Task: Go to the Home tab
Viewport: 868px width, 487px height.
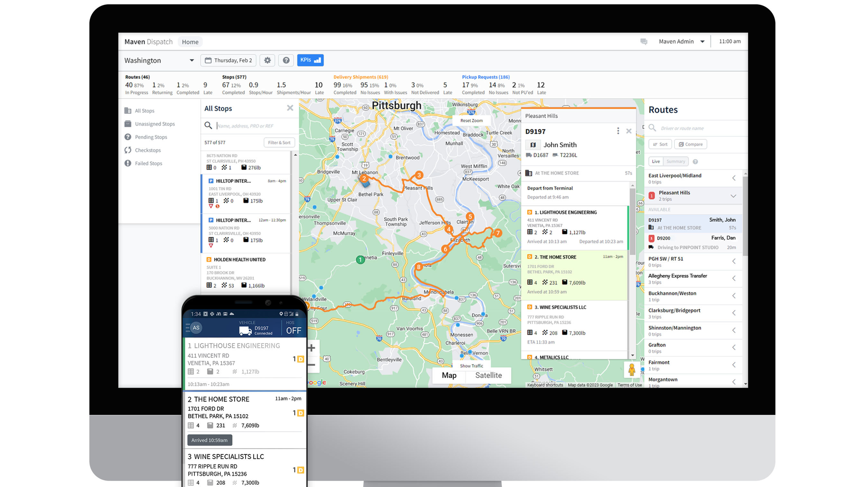Action: (190, 42)
